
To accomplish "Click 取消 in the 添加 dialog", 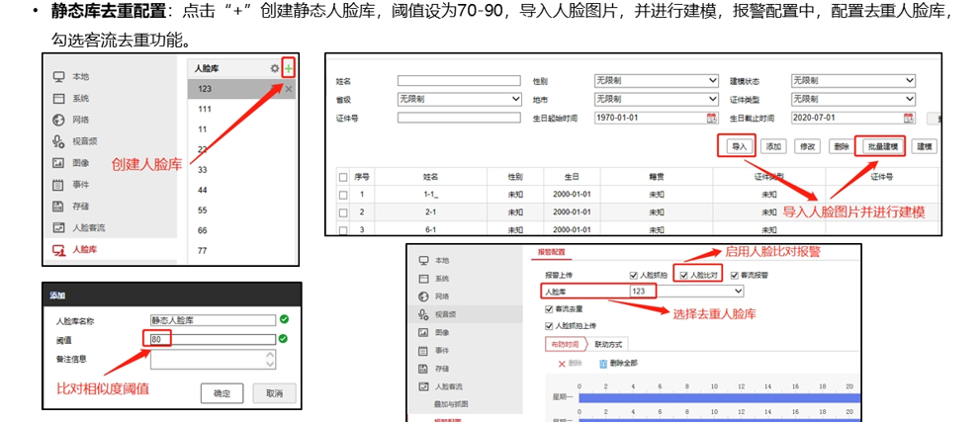I will pos(274,394).
